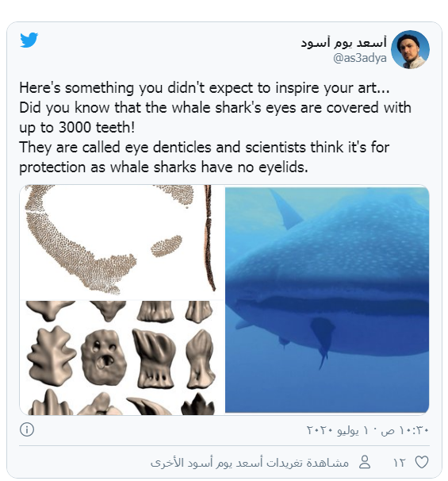This screenshot has height=481, width=448.
Task: Click the Twitter bird logo
Action: [29, 40]
